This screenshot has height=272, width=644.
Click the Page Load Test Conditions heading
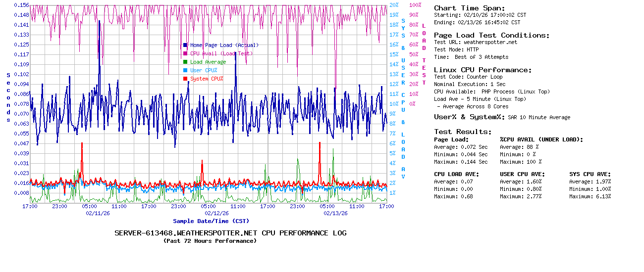point(491,35)
